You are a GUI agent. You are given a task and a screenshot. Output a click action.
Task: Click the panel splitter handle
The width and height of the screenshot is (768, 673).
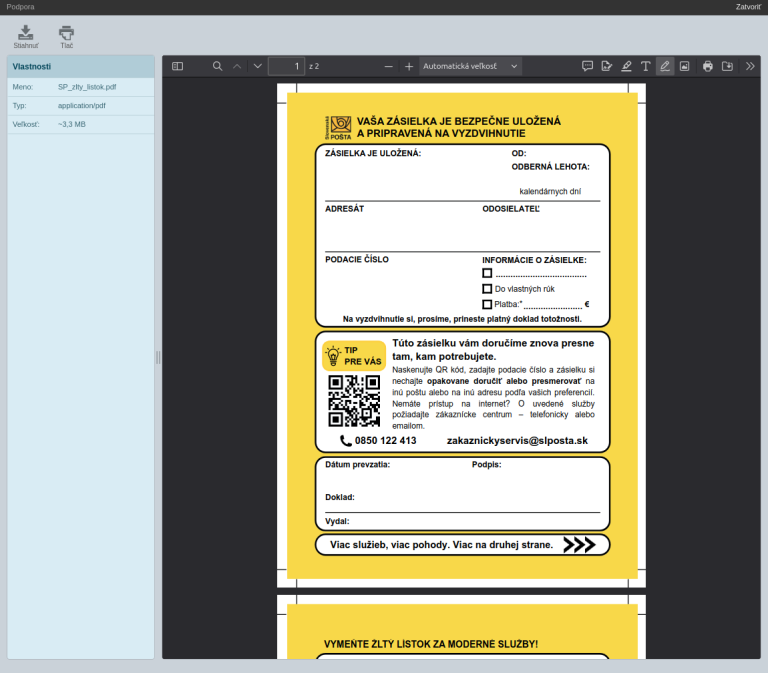click(x=158, y=357)
